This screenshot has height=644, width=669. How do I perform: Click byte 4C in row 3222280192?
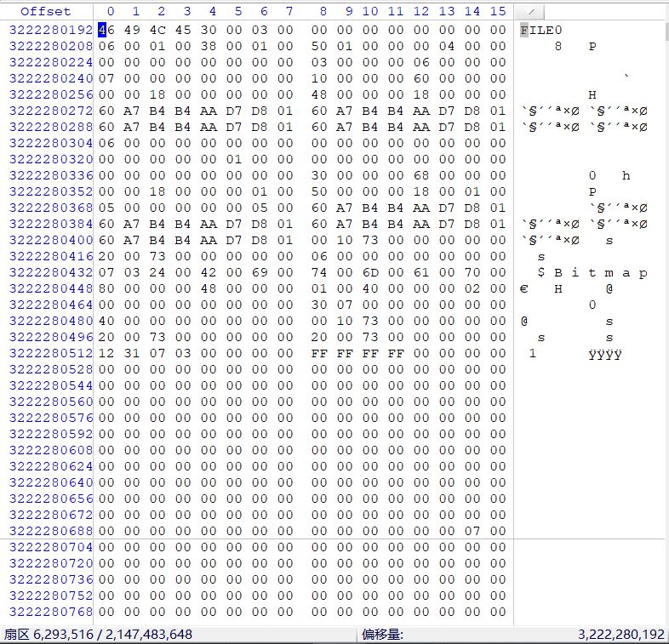[x=157, y=30]
